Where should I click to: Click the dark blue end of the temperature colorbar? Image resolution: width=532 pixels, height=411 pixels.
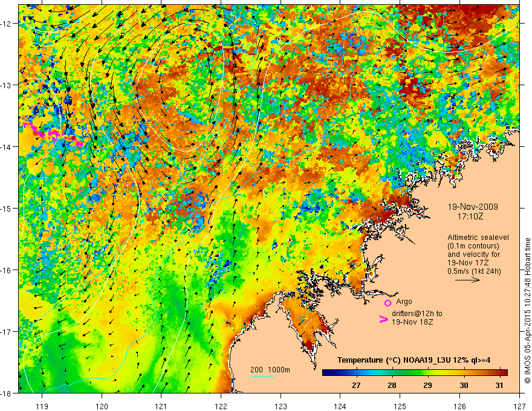coord(326,372)
